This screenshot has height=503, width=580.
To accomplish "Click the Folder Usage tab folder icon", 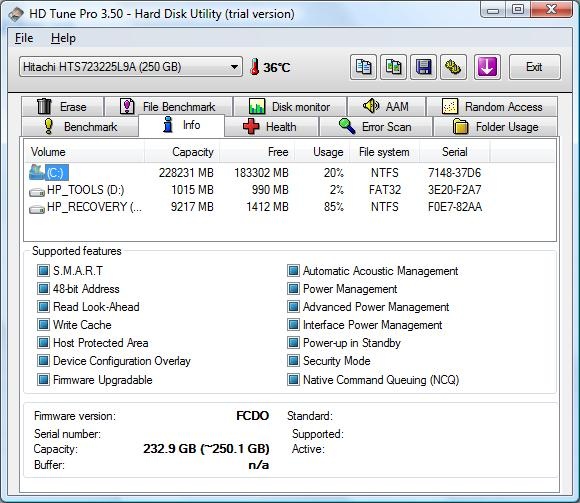I will click(x=461, y=126).
